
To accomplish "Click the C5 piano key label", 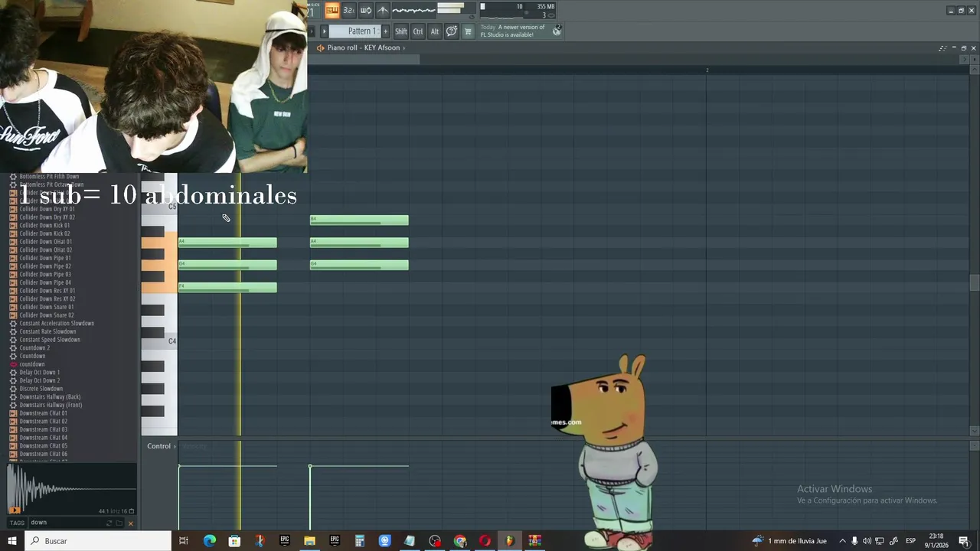I will pos(172,207).
